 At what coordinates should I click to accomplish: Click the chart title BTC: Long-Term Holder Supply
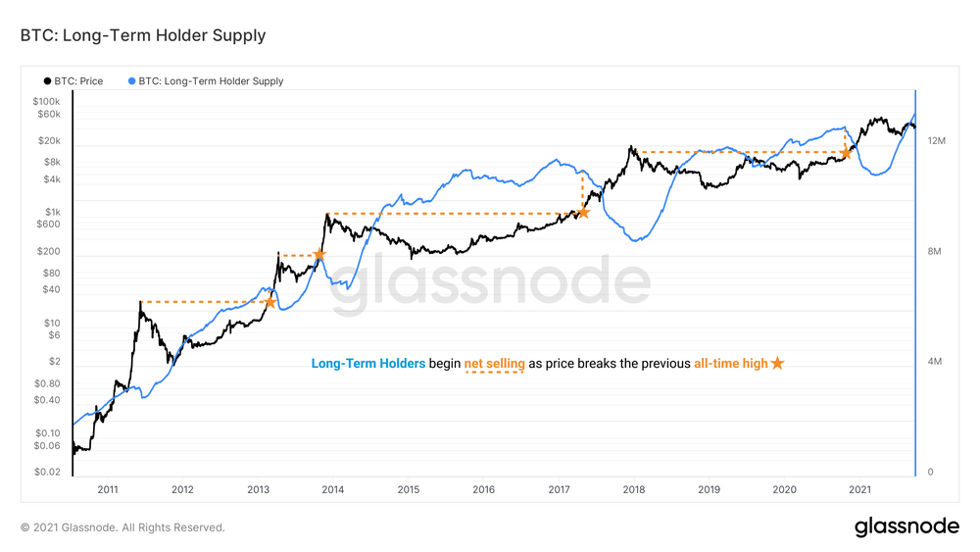pos(143,35)
